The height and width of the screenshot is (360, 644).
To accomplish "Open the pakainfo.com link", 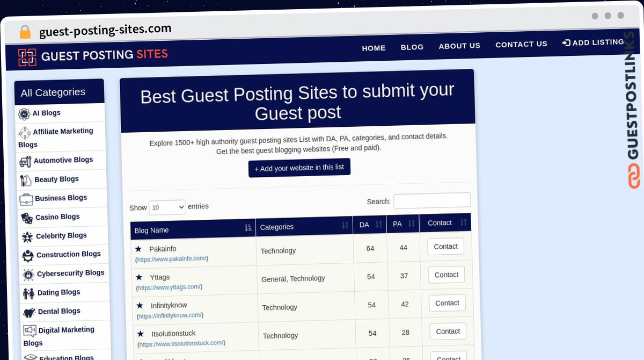I will [172, 259].
